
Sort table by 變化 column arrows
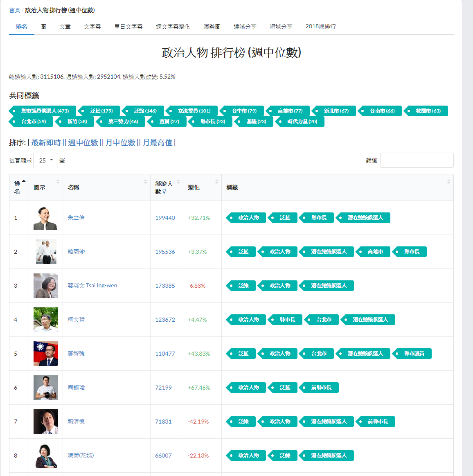pyautogui.click(x=216, y=182)
